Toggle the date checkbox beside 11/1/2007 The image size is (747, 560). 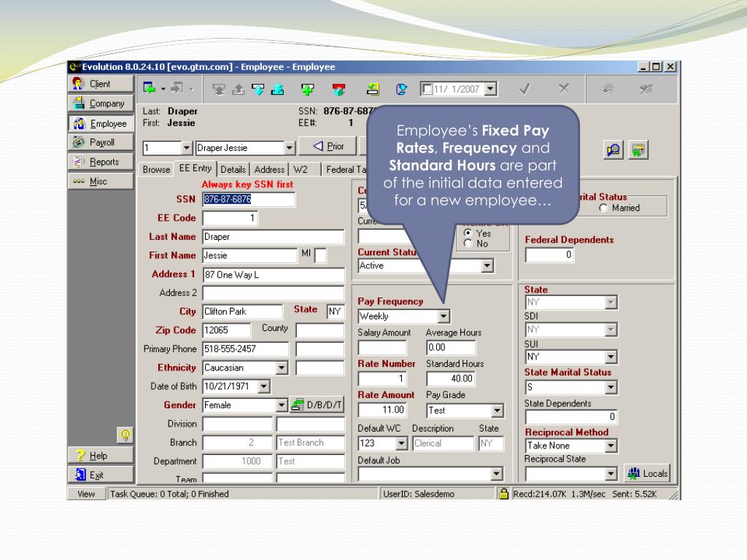point(427,89)
